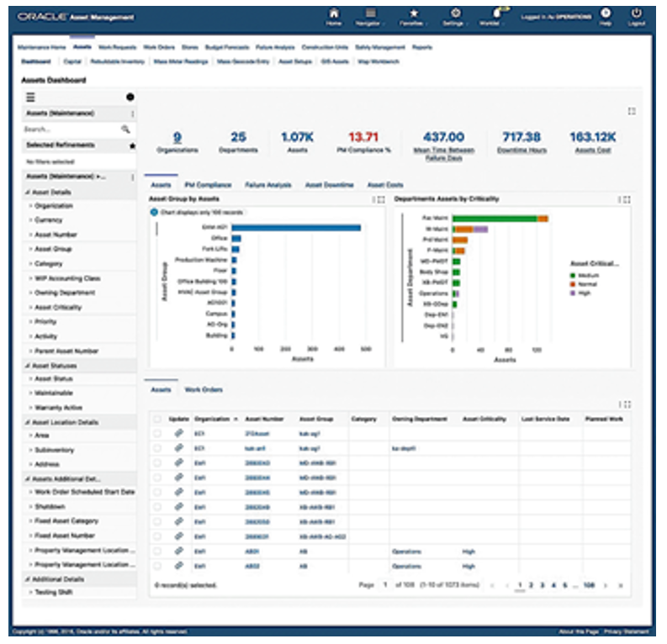The height and width of the screenshot is (644, 667).
Task: Toggle the select-all checkbox in table header
Action: [x=157, y=420]
